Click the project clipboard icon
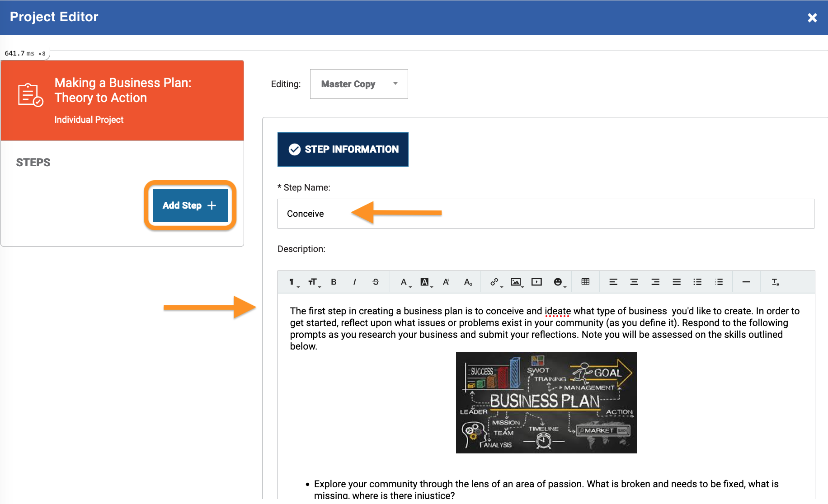Viewport: 828px width, 504px height. click(x=30, y=95)
